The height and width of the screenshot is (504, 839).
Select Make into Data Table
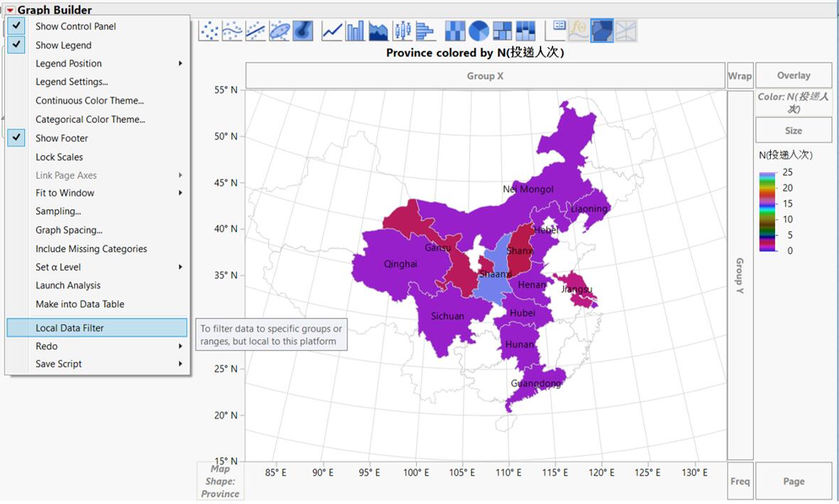coord(80,304)
